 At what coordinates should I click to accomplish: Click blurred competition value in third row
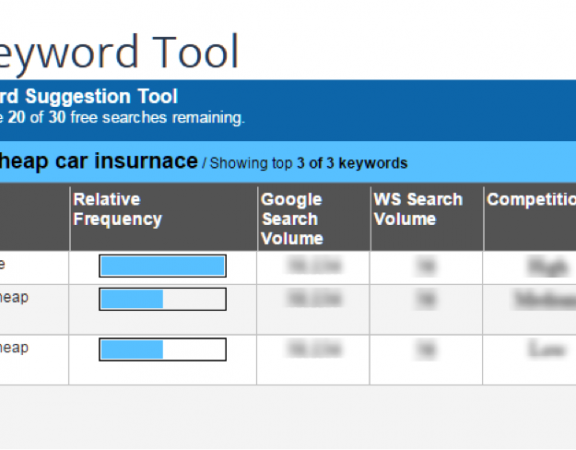(547, 349)
